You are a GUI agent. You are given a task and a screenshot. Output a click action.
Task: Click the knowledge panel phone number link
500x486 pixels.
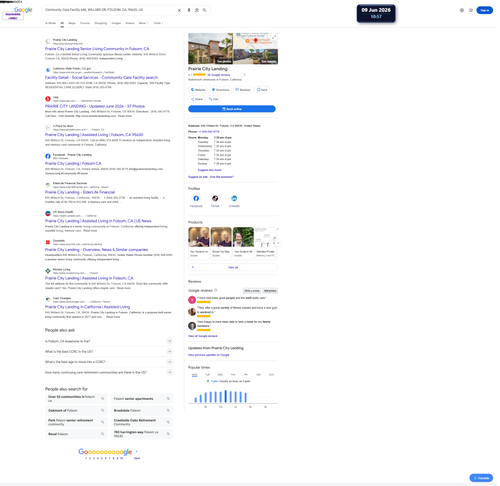click(x=209, y=132)
